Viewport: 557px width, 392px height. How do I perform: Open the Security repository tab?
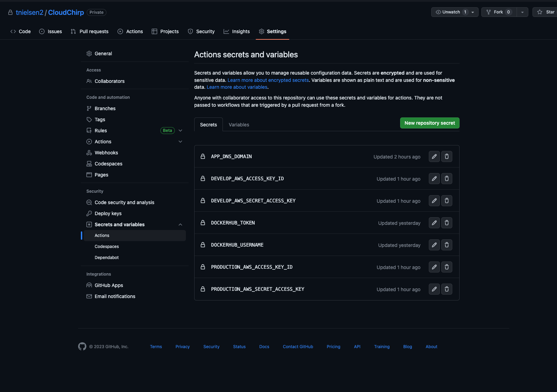[x=201, y=31]
